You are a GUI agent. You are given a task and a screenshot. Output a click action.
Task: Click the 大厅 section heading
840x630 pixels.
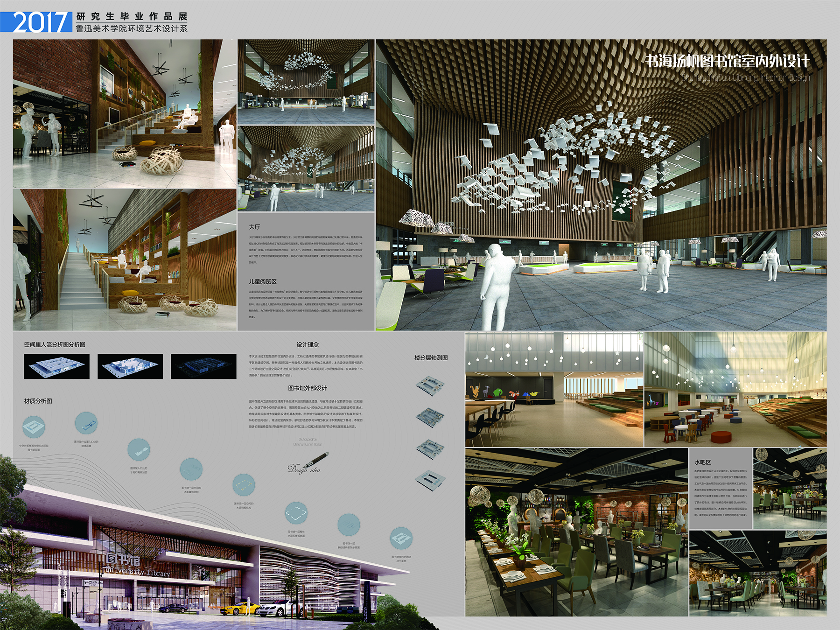[x=254, y=227]
